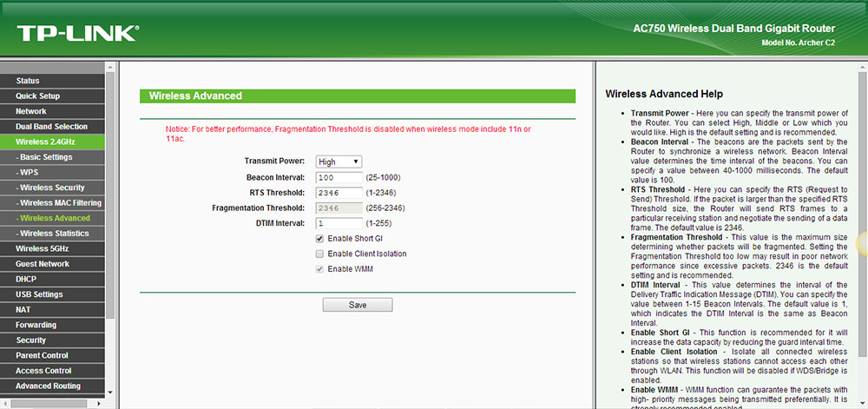Open Wireless Statistics page
The image size is (868, 409).
click(52, 233)
